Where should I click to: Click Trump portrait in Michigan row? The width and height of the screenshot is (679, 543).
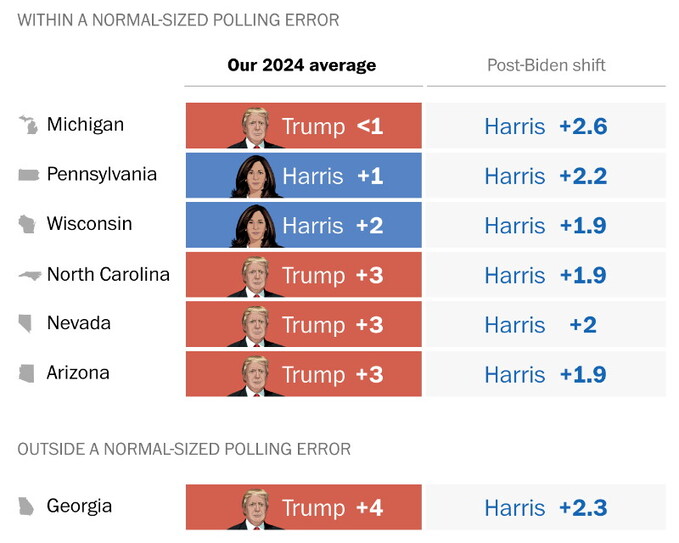(x=258, y=127)
